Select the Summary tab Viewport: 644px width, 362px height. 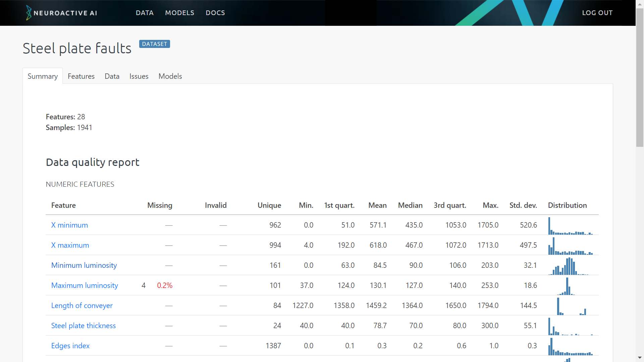pyautogui.click(x=43, y=76)
